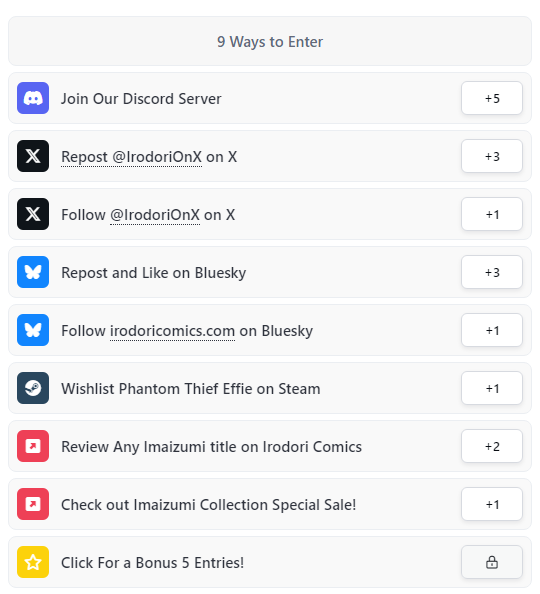Click the Bluesky icon beside Follow irodoricomics.com
The width and height of the screenshot is (540, 594).
33,330
